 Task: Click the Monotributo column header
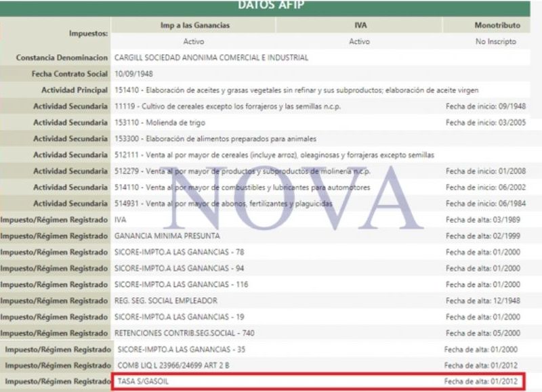click(x=497, y=25)
